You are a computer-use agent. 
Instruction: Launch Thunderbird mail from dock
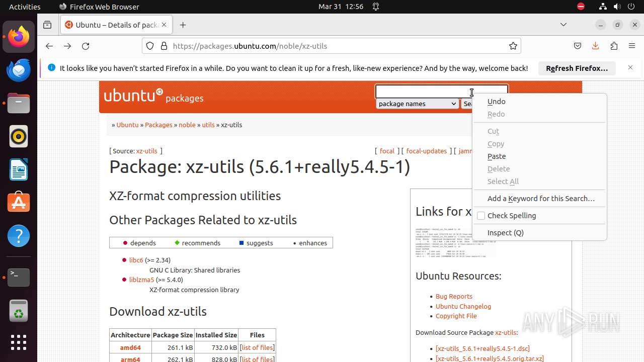click(19, 70)
